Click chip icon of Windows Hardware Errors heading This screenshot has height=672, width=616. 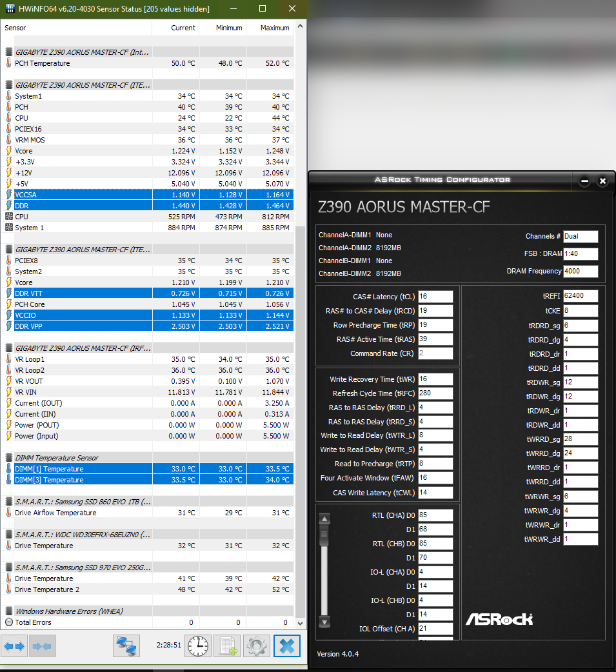(8, 611)
